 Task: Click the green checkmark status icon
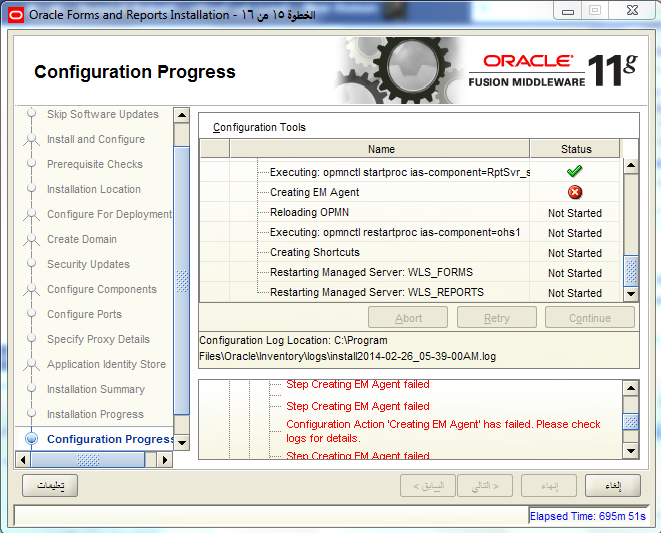click(574, 172)
